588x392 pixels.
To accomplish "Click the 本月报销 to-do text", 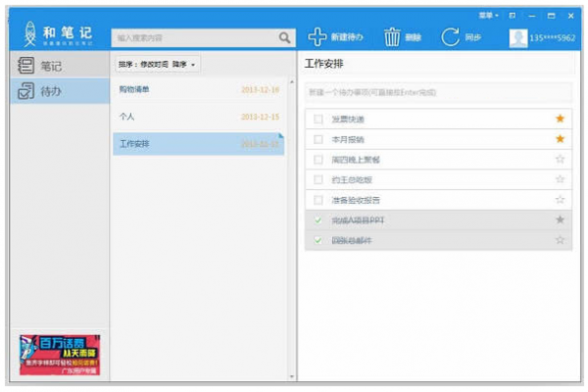I will (x=348, y=139).
